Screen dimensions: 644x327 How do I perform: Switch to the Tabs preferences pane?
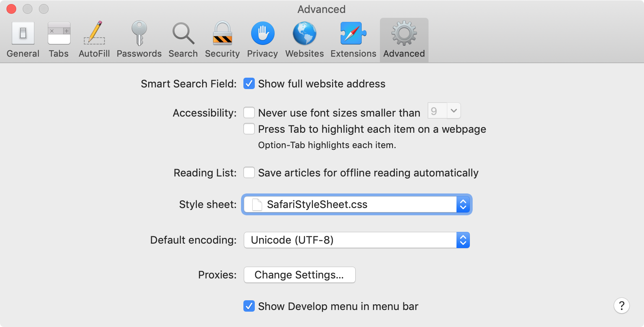(59, 40)
